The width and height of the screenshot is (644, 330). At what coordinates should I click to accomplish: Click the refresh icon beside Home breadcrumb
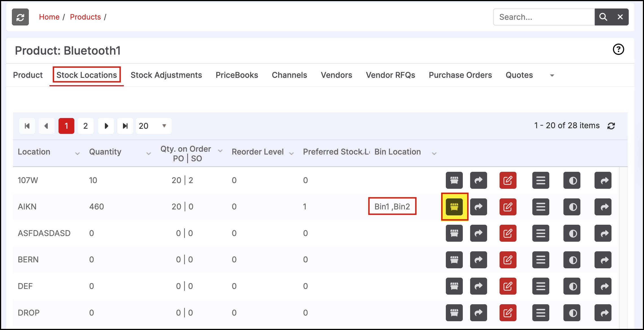click(x=20, y=17)
